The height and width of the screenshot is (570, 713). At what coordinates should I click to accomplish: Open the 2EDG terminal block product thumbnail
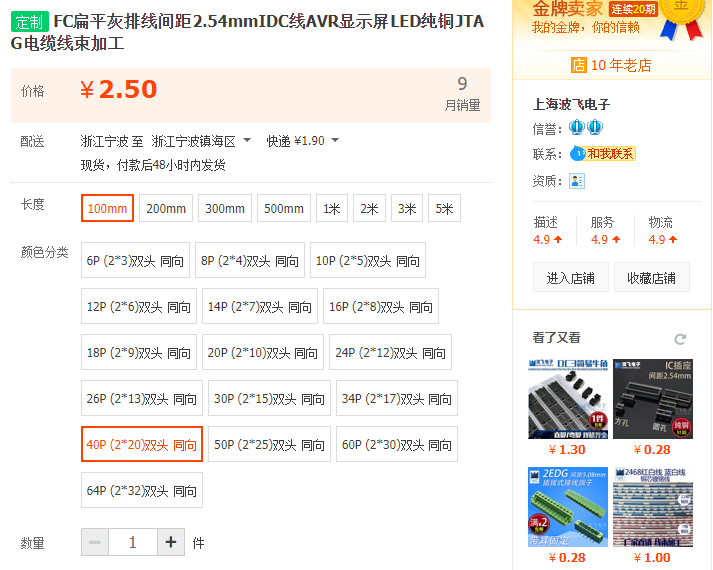pos(568,506)
